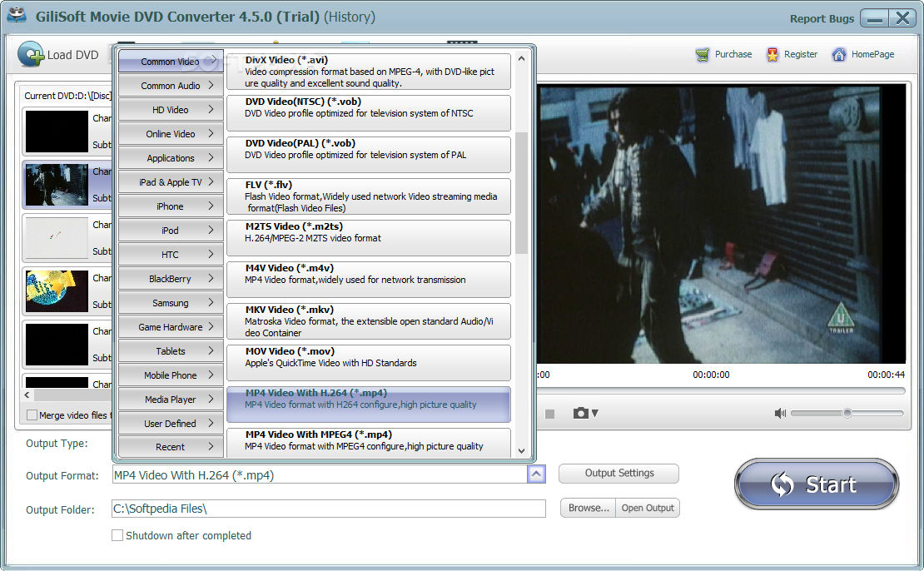Expand the iPod category

171,231
